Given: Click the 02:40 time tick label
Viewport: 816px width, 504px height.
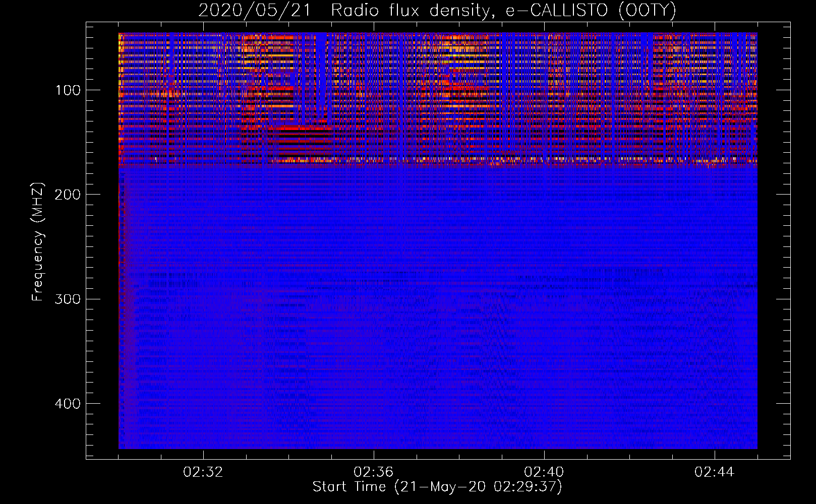Looking at the screenshot, I should pyautogui.click(x=544, y=472).
